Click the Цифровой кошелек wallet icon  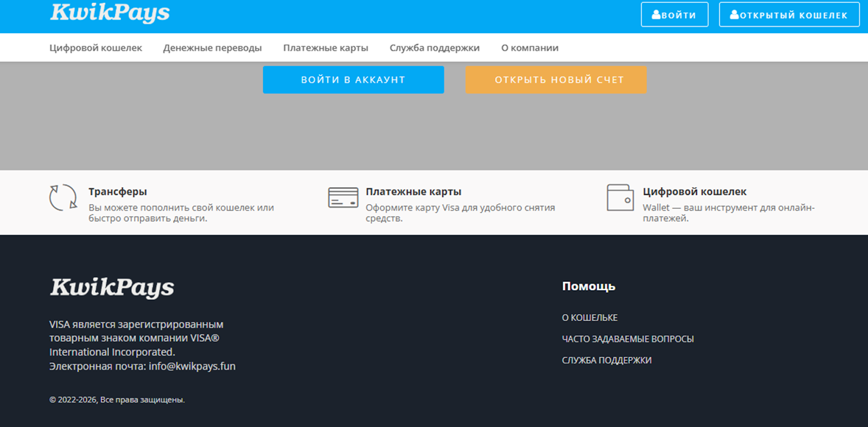pyautogui.click(x=621, y=197)
